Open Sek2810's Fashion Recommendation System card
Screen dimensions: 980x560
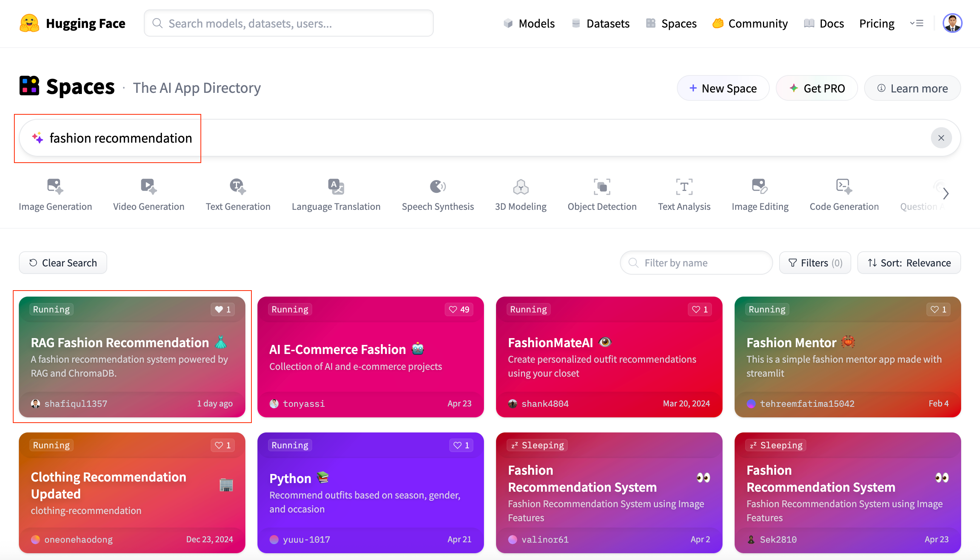(x=847, y=493)
